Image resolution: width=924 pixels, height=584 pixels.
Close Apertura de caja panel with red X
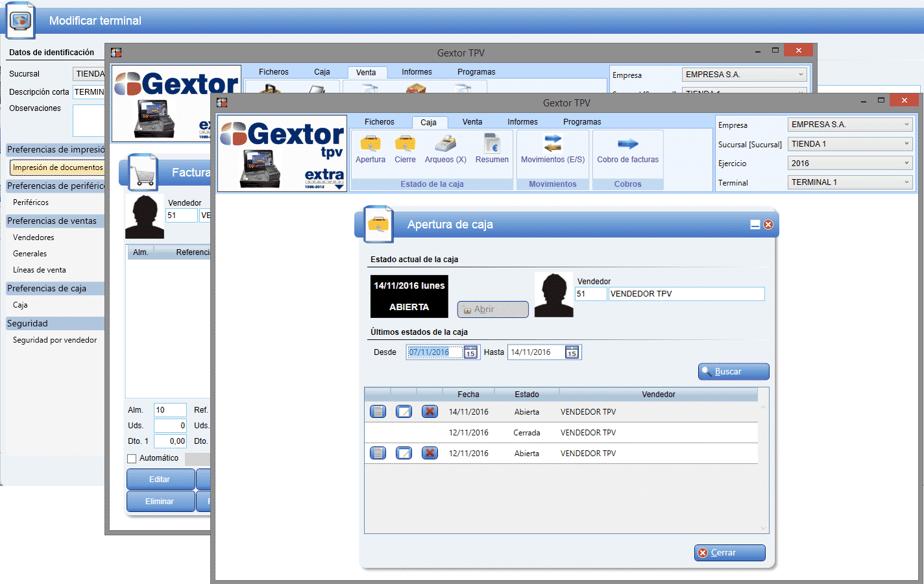tap(768, 225)
